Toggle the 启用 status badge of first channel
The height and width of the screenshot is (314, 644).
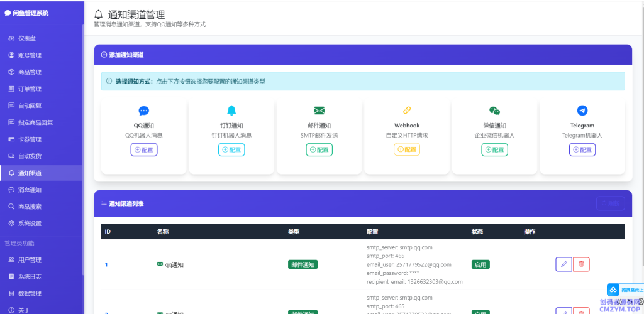click(x=480, y=264)
